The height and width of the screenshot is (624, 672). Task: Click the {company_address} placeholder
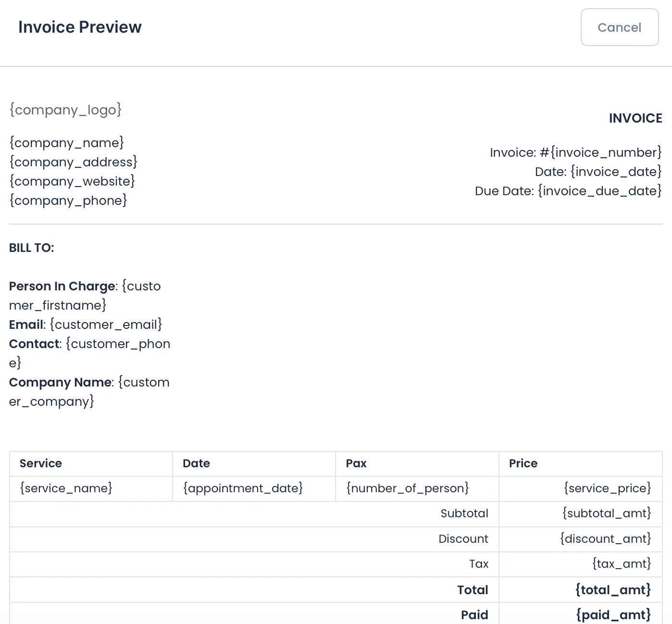click(74, 162)
